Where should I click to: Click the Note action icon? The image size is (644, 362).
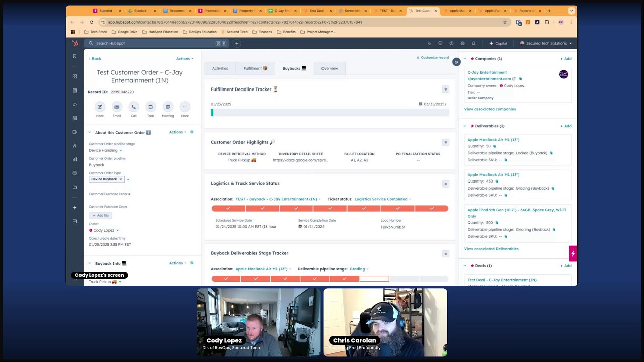click(100, 107)
